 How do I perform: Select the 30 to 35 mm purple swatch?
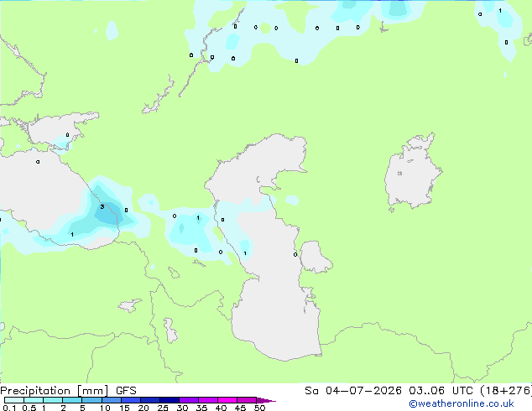(x=189, y=400)
